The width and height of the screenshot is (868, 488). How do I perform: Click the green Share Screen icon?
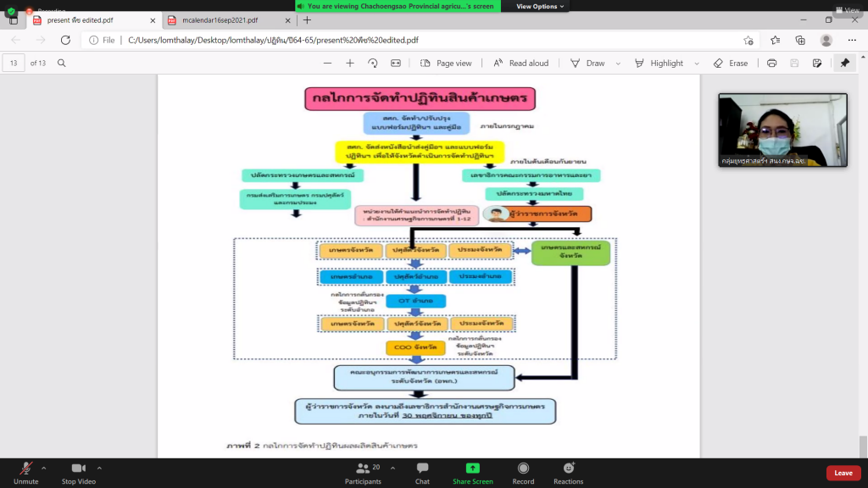[x=472, y=469]
